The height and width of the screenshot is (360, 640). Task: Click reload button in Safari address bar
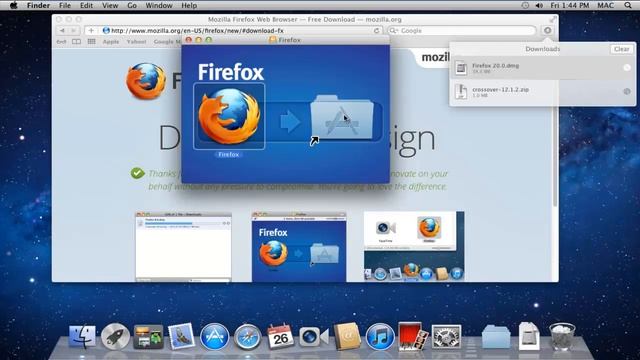point(376,31)
